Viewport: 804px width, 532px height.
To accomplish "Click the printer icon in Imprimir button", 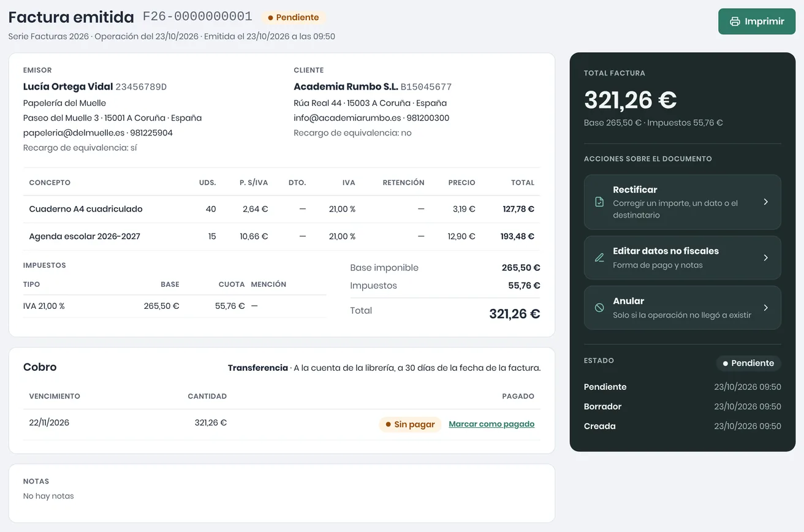I will tap(735, 21).
